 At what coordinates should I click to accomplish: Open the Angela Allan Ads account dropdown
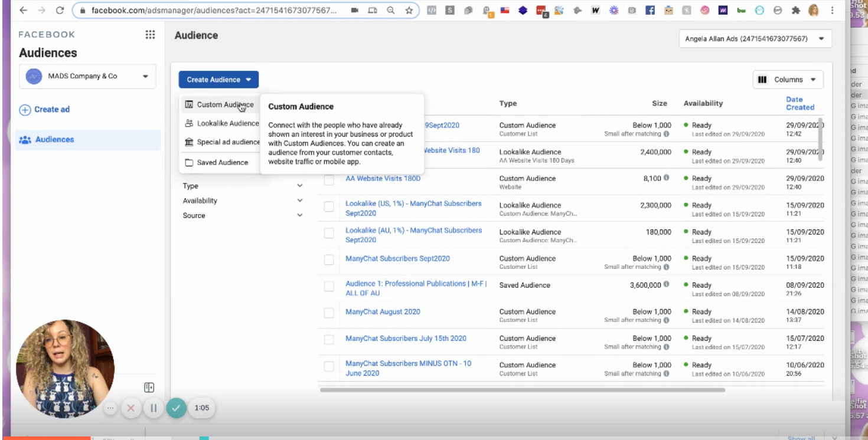[755, 39]
